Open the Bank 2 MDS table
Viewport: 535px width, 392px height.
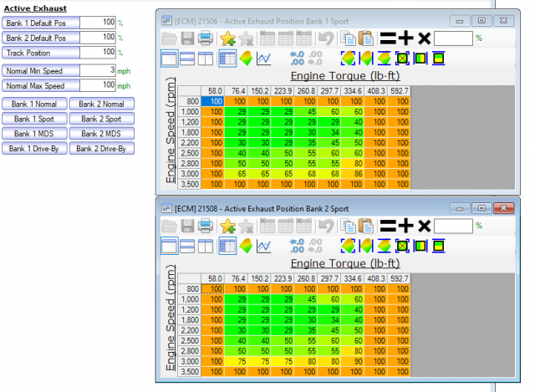click(x=101, y=134)
